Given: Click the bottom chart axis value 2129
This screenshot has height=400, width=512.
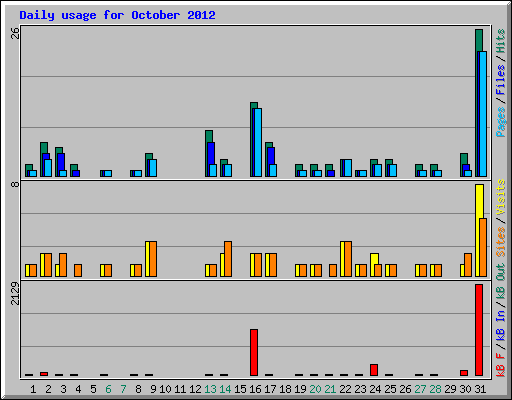Looking at the screenshot, I should pos(15,294).
